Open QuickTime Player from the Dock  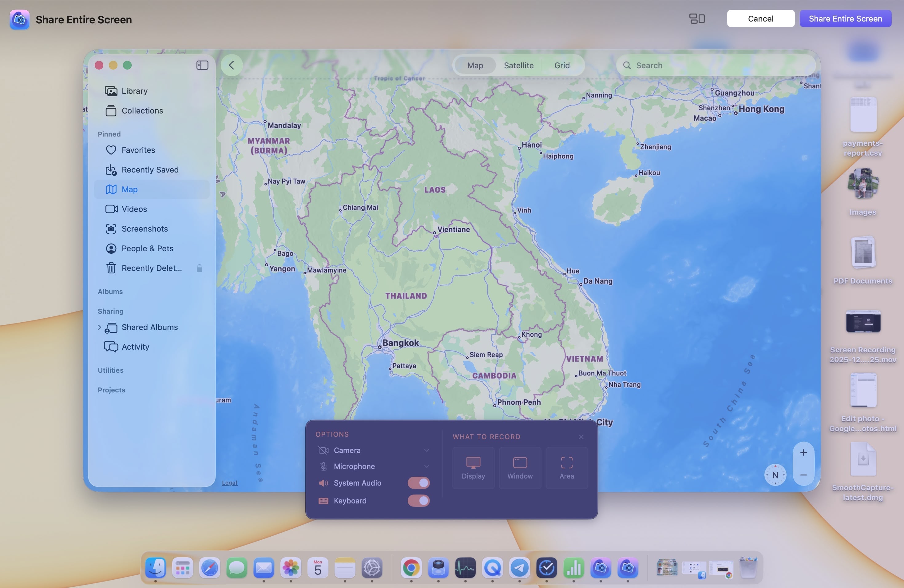click(x=492, y=568)
